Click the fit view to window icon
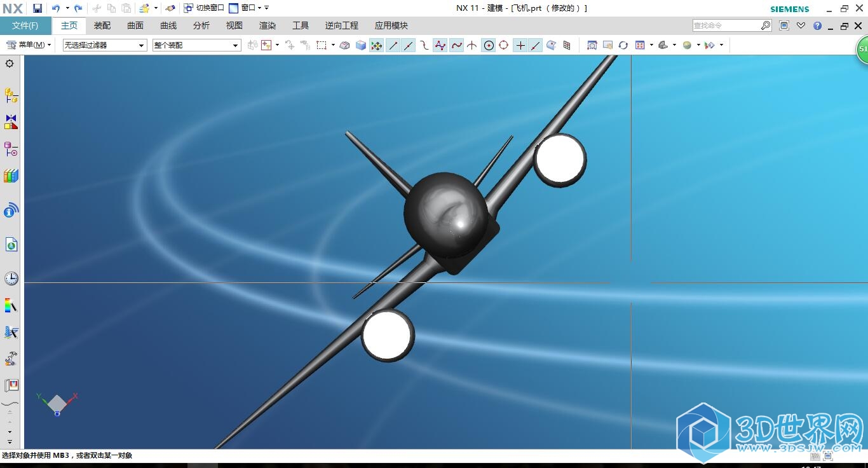The height and width of the screenshot is (468, 868). (x=592, y=45)
